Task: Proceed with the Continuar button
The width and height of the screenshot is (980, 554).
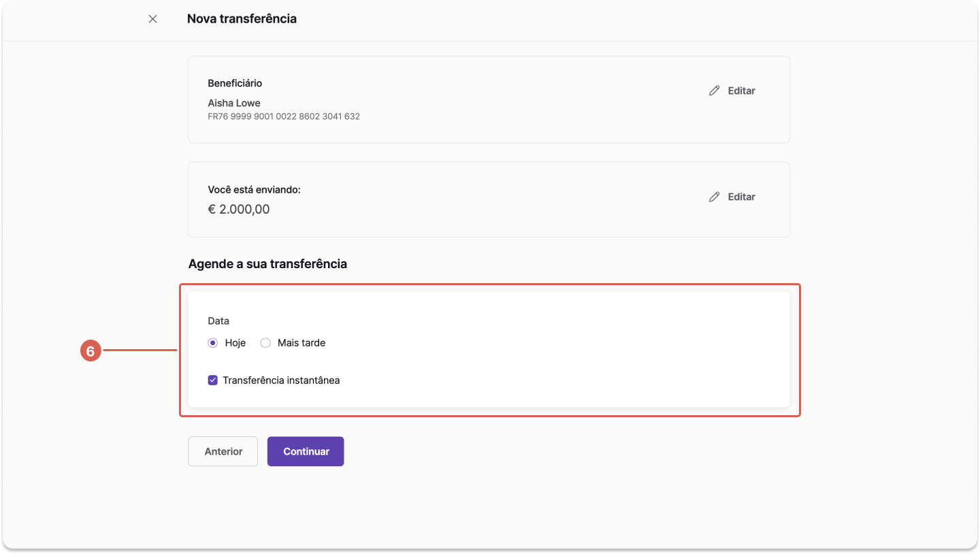Action: point(306,451)
